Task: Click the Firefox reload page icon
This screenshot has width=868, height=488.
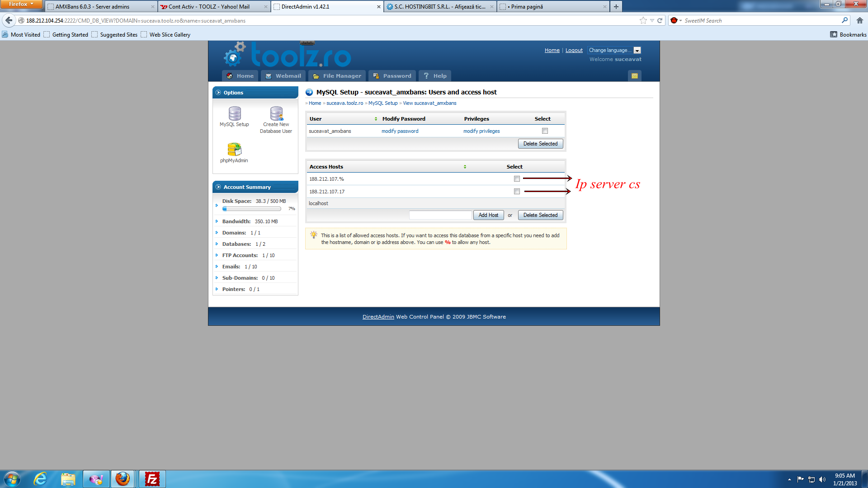Action: 660,20
